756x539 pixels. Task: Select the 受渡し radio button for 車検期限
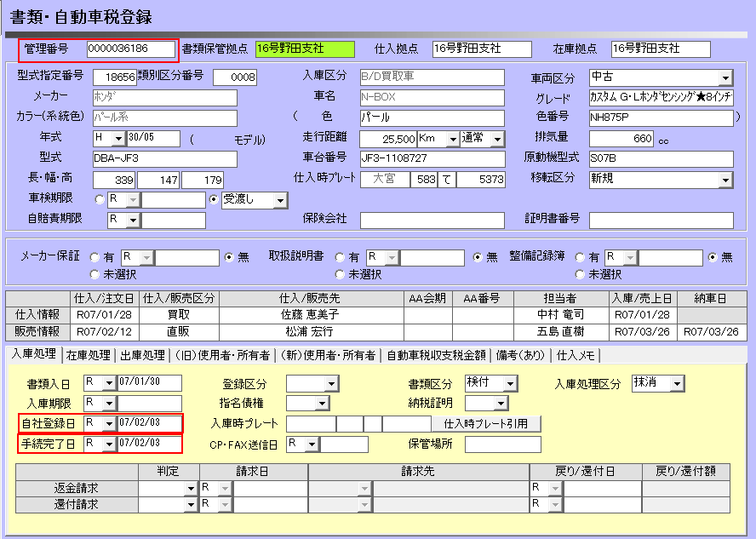pyautogui.click(x=214, y=199)
